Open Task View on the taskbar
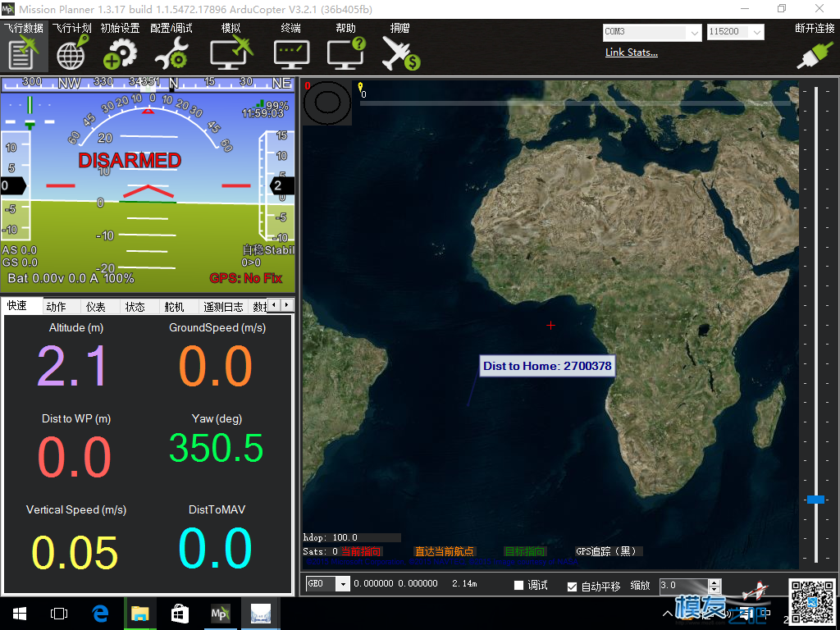840x630 pixels. point(59,614)
